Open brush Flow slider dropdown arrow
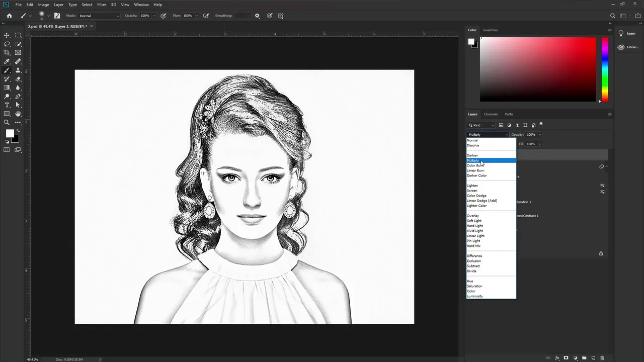 pyautogui.click(x=196, y=16)
